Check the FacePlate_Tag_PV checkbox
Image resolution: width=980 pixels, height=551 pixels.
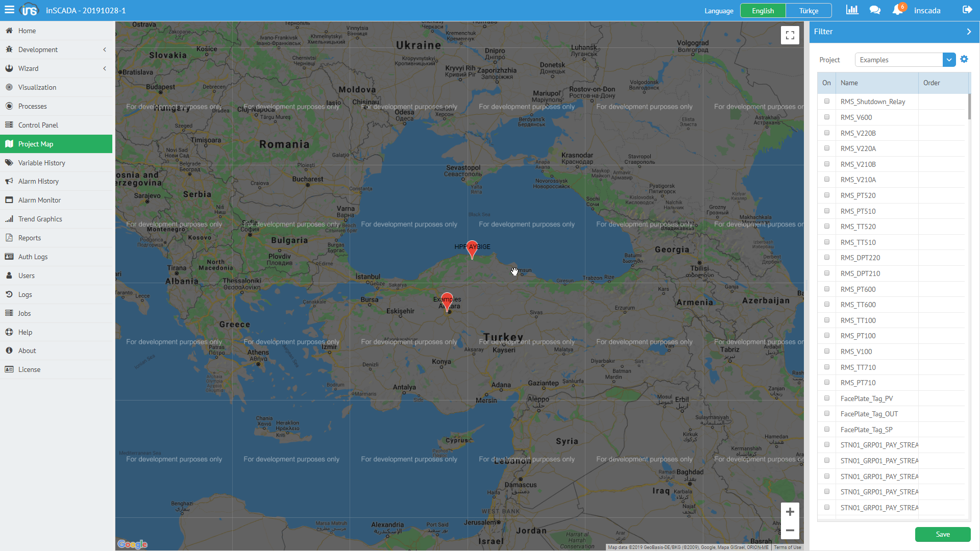(x=827, y=398)
